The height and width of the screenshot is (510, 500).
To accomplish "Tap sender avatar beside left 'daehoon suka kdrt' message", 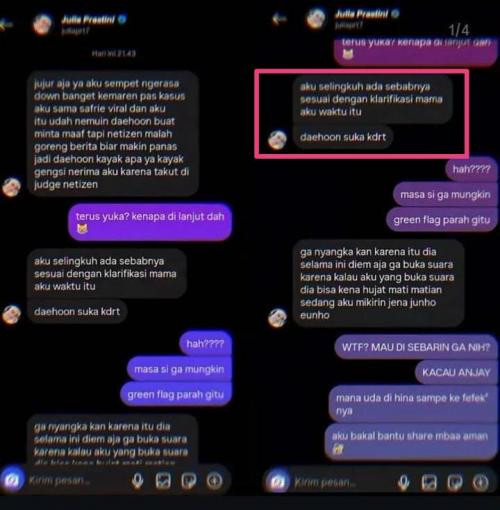I will tap(12, 314).
